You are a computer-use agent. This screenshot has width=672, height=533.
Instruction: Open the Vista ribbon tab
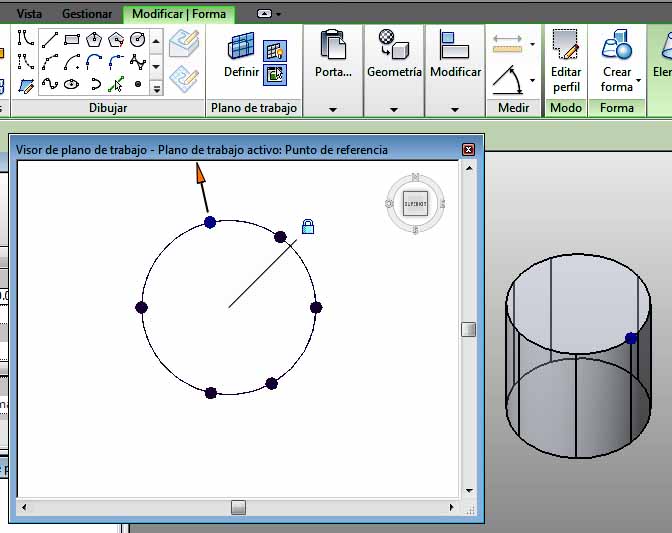coord(30,14)
